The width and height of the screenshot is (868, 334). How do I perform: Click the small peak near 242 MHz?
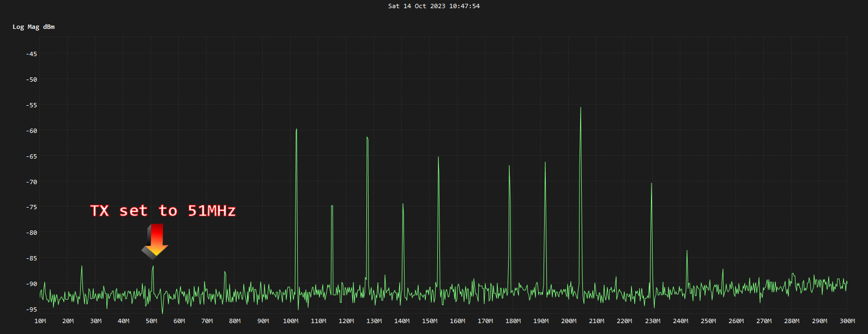pos(687,251)
